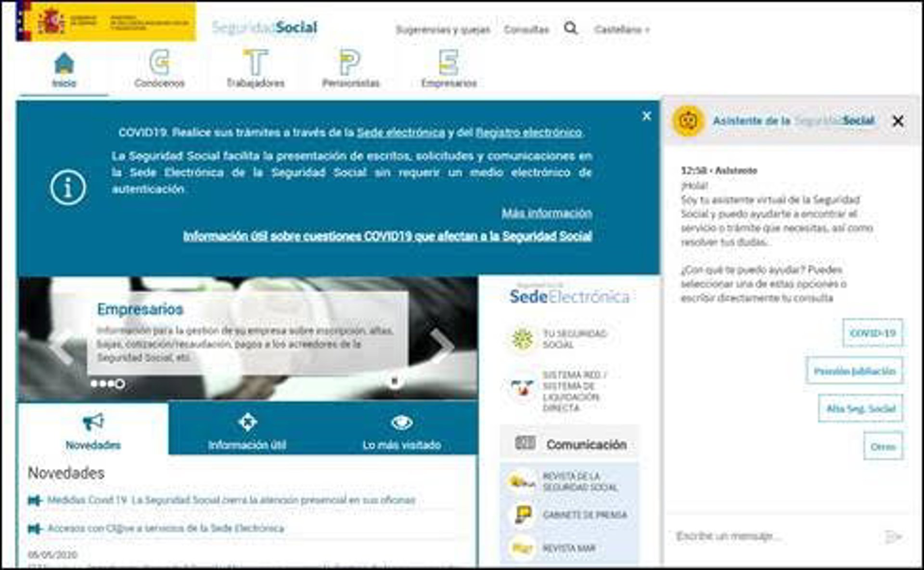Viewport: 924px width, 570px height.
Task: Select the first carousel dot indicator
Action: pyautogui.click(x=94, y=384)
